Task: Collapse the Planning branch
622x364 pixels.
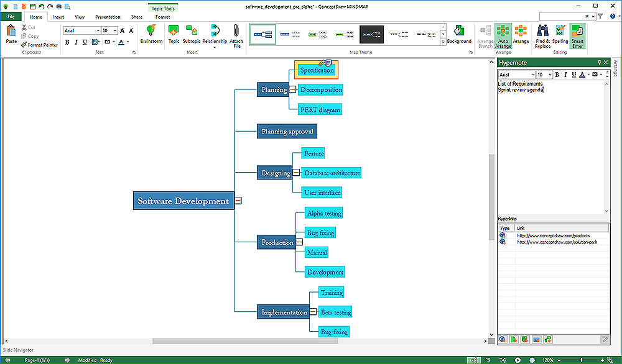Action: 292,90
